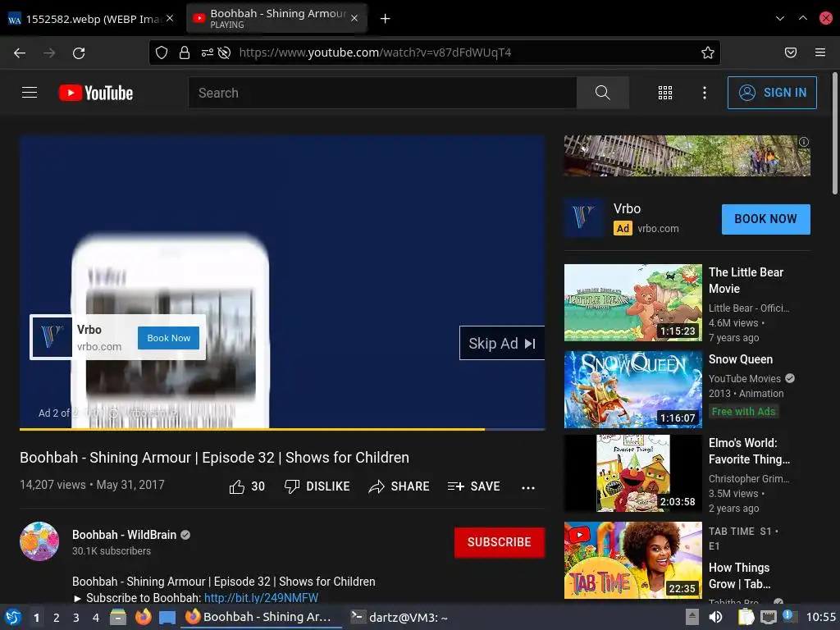Focus the YouTube search field
The width and height of the screenshot is (840, 630).
[382, 93]
